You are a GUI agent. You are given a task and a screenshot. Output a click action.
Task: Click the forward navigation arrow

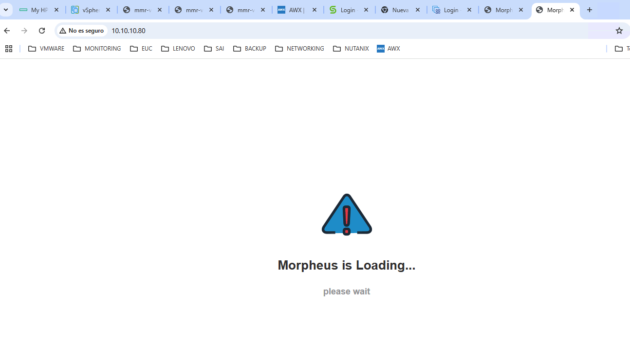tap(24, 30)
